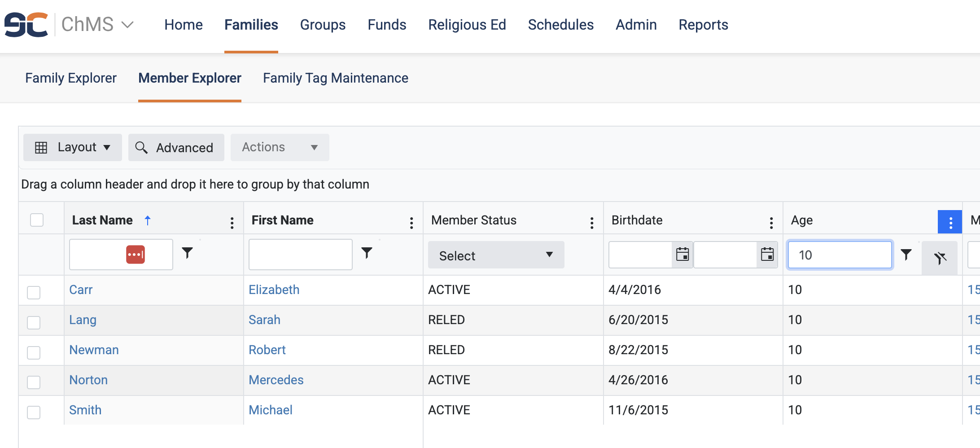
Task: Sort by Birthdate column header
Action: (637, 220)
